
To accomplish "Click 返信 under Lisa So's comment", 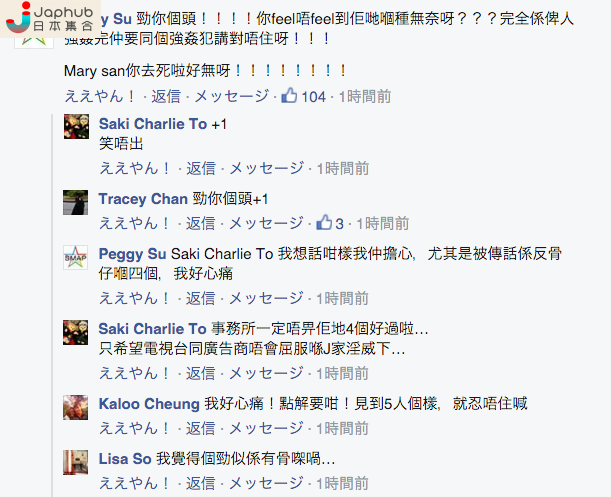I will pos(200,483).
